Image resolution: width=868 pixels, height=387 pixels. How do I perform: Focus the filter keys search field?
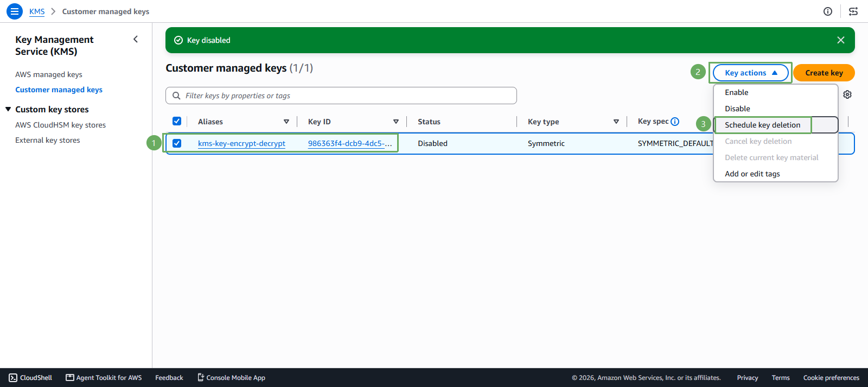tap(341, 96)
